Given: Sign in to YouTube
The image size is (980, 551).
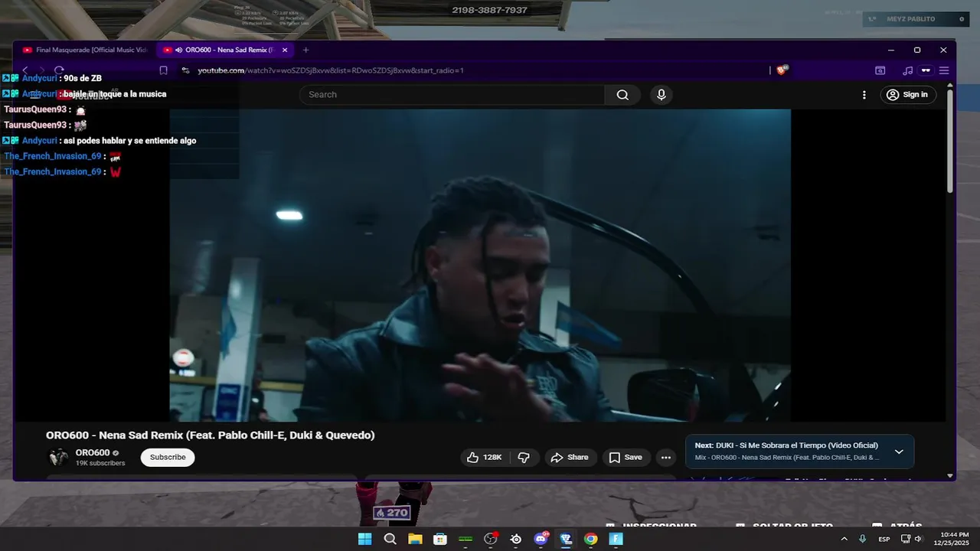Looking at the screenshot, I should pos(907,95).
